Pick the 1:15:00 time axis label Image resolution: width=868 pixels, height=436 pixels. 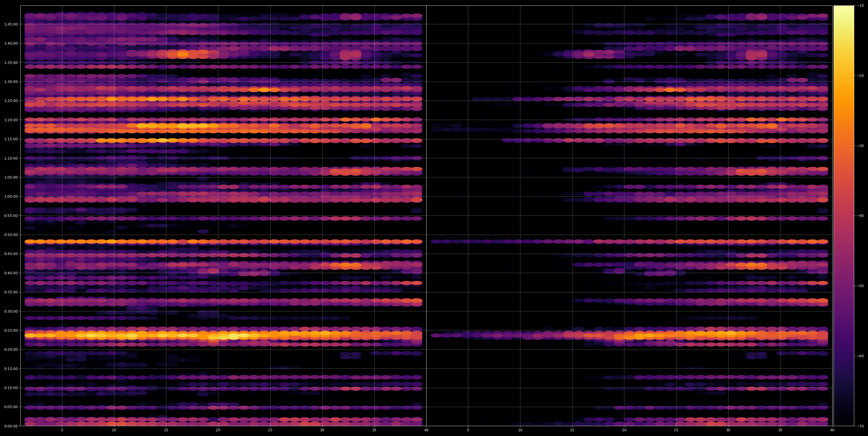[x=11, y=139]
